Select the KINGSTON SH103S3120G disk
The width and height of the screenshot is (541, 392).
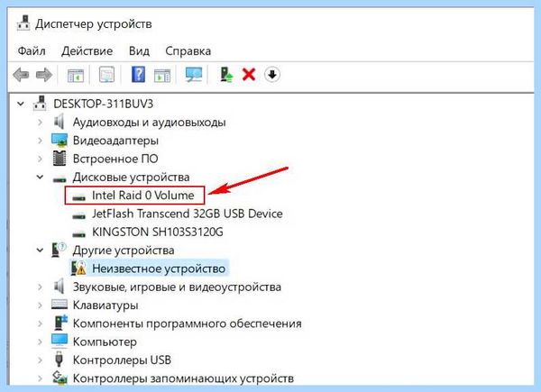[157, 232]
